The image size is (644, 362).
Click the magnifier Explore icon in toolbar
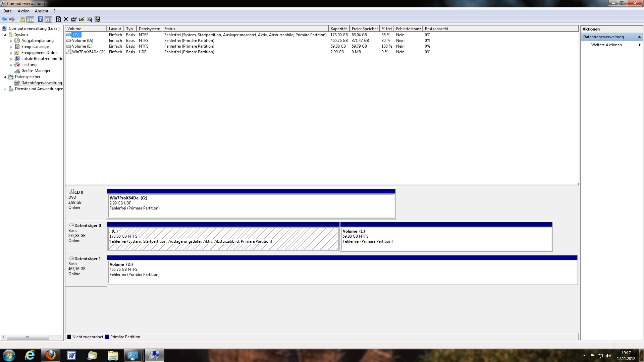click(x=89, y=19)
